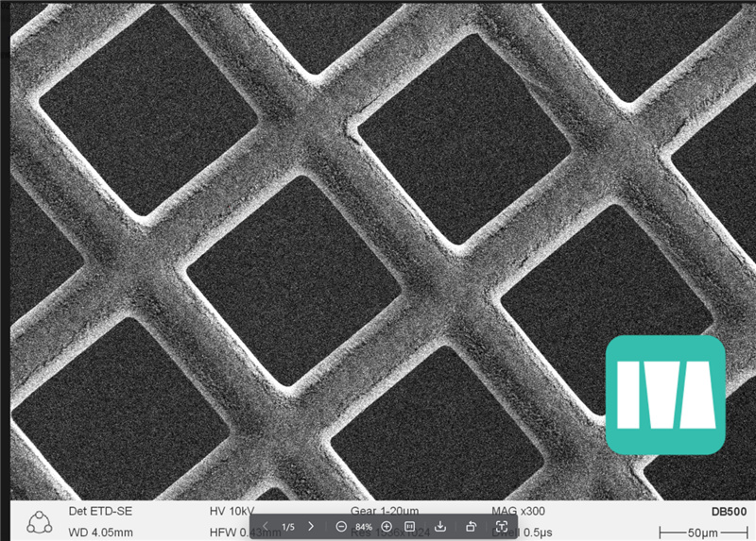Go to the previous image
The width and height of the screenshot is (756, 541).
click(x=266, y=527)
